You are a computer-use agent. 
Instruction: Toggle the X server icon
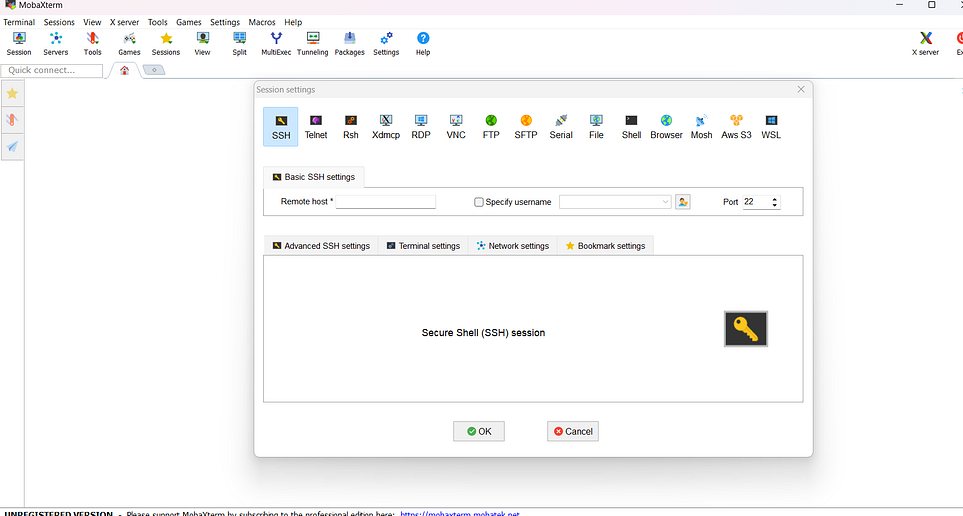point(926,44)
